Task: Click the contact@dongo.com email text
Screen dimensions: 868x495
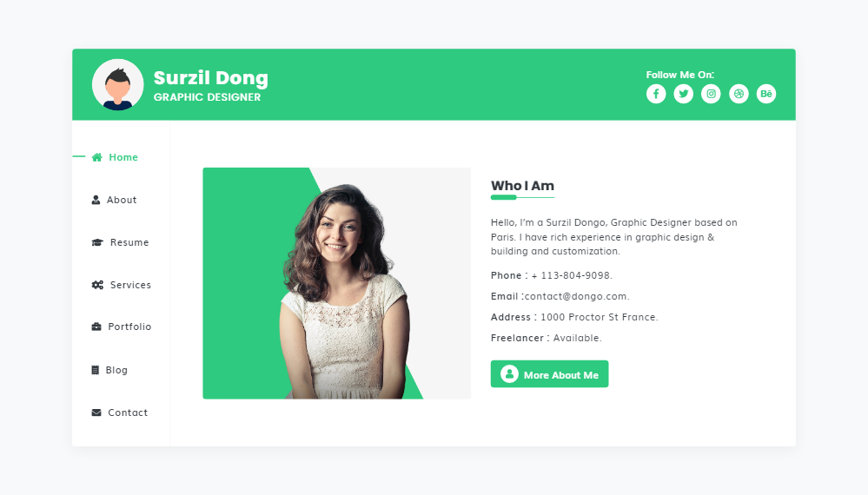Action: click(577, 296)
